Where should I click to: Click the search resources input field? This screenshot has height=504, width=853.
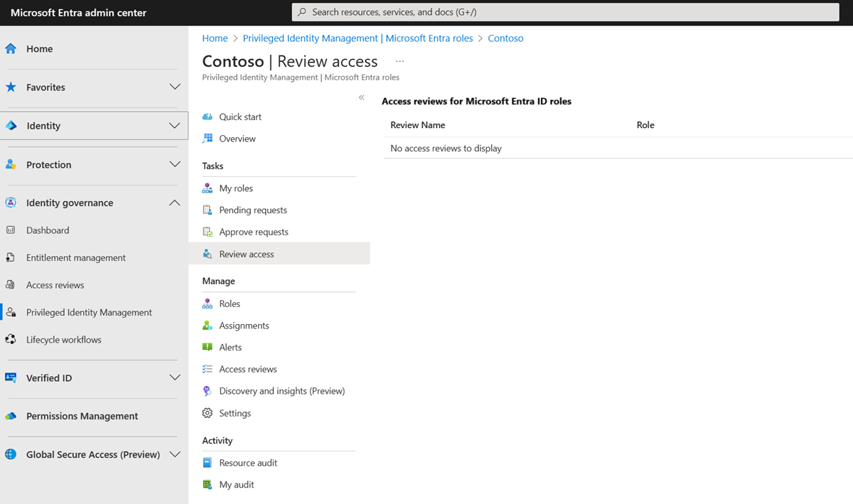pos(565,12)
